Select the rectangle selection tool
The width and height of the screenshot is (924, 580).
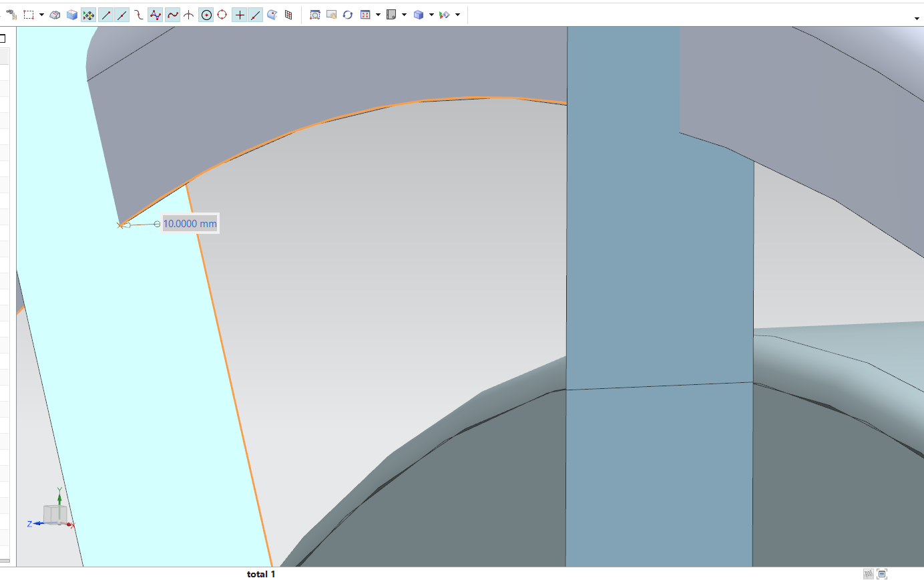click(29, 14)
